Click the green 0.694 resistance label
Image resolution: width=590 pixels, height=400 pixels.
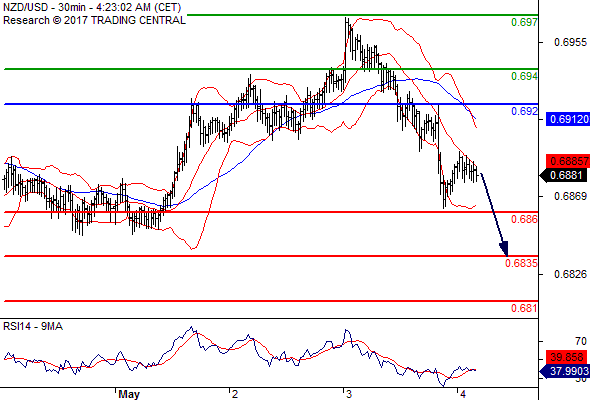(524, 76)
